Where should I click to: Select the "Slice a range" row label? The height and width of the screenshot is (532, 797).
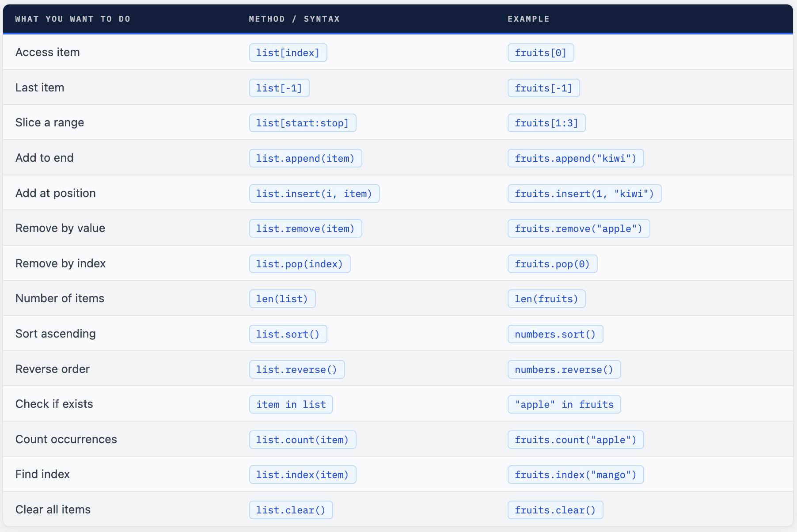click(x=49, y=122)
